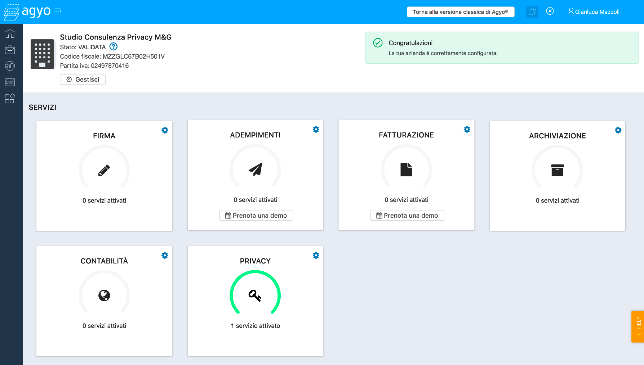
Task: Book a demo on ADEMPIMENTI card
Action: [255, 216]
